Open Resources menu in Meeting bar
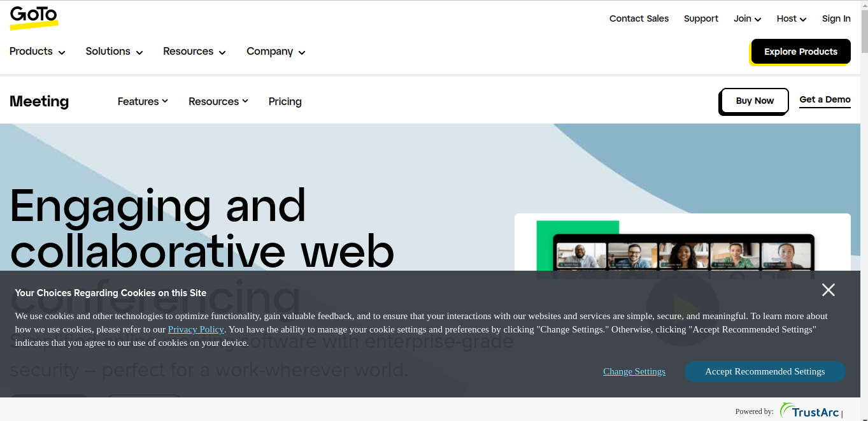 click(218, 101)
